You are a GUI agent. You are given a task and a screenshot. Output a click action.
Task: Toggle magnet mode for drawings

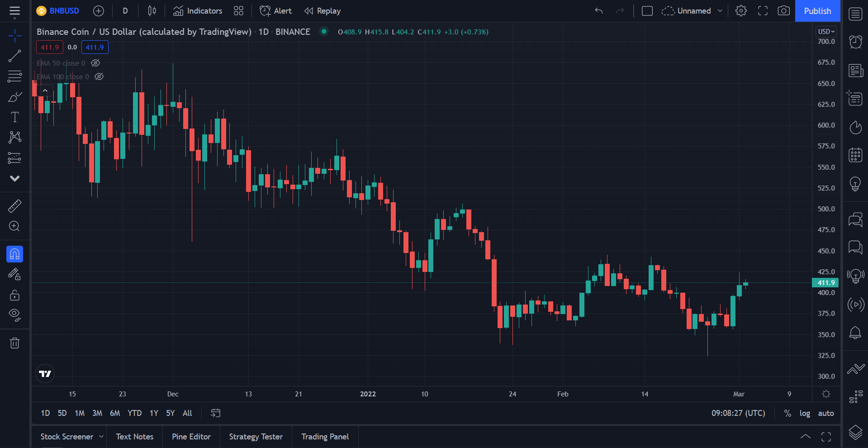click(14, 254)
